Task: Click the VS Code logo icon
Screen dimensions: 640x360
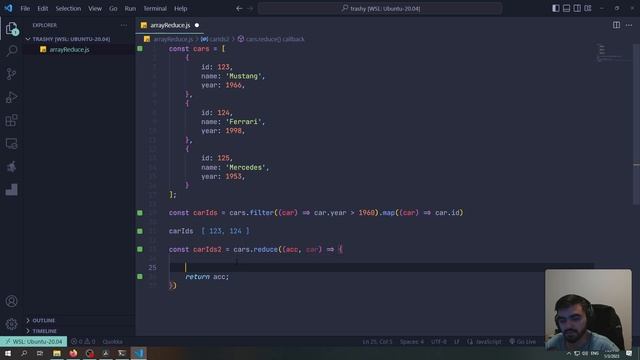Action: 9,8
